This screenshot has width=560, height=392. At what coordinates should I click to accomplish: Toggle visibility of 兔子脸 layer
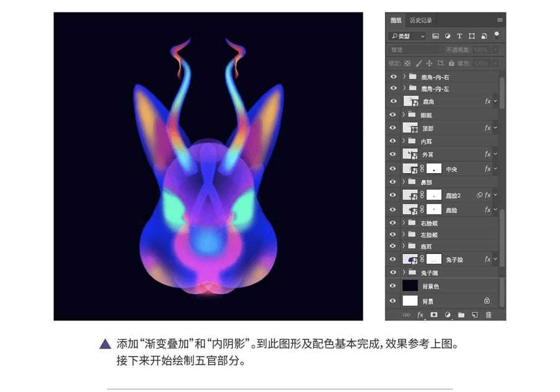coord(393,259)
